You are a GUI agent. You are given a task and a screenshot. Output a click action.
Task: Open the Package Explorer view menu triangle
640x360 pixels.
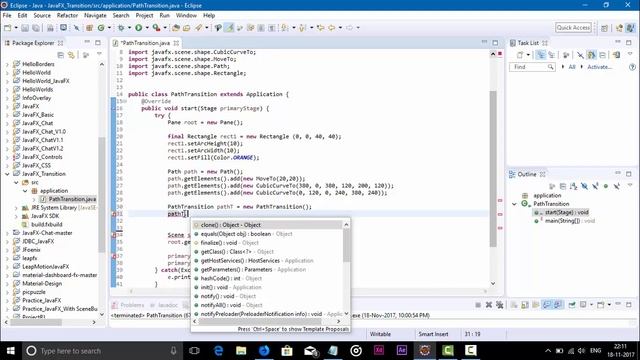pos(99,54)
